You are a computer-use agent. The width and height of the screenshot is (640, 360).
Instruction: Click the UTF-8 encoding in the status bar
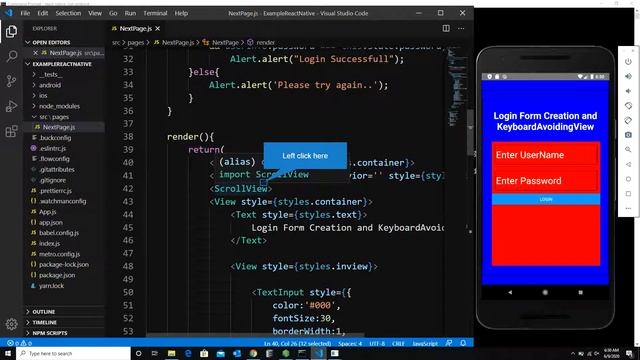(377, 343)
